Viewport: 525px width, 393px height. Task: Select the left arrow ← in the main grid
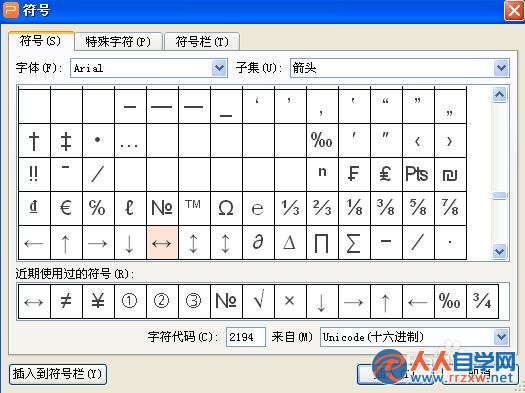coord(34,242)
